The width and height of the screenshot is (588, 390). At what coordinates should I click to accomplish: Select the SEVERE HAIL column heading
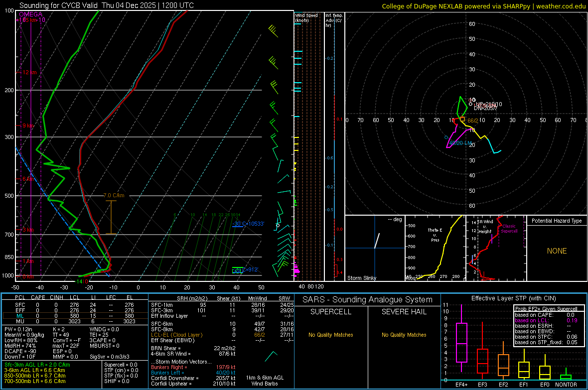404,312
